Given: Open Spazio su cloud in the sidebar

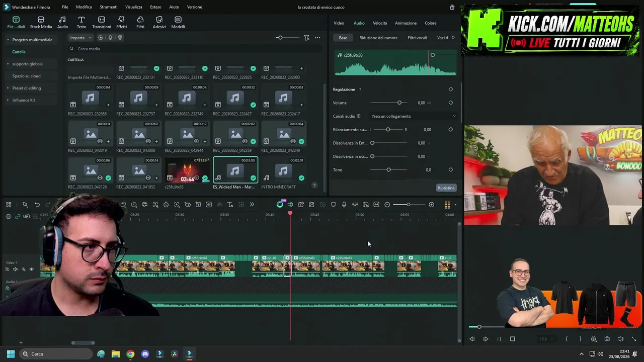Looking at the screenshot, I should [x=26, y=76].
